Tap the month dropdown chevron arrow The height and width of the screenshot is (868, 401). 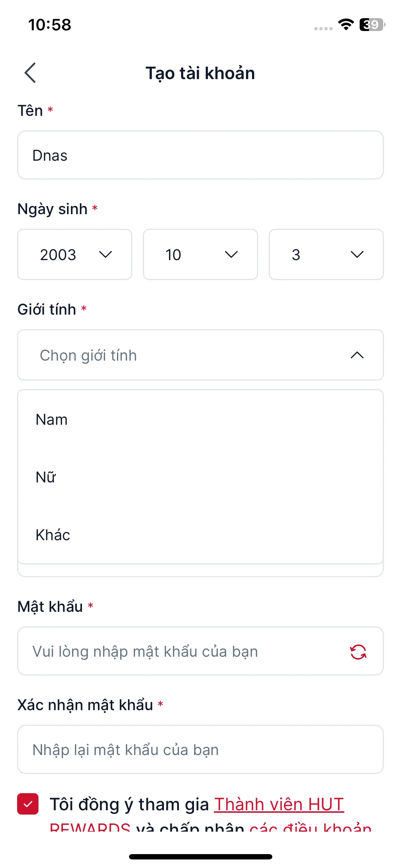(x=231, y=254)
